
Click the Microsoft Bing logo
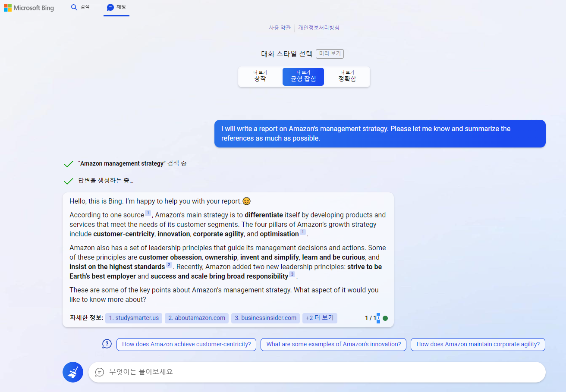[x=29, y=8]
